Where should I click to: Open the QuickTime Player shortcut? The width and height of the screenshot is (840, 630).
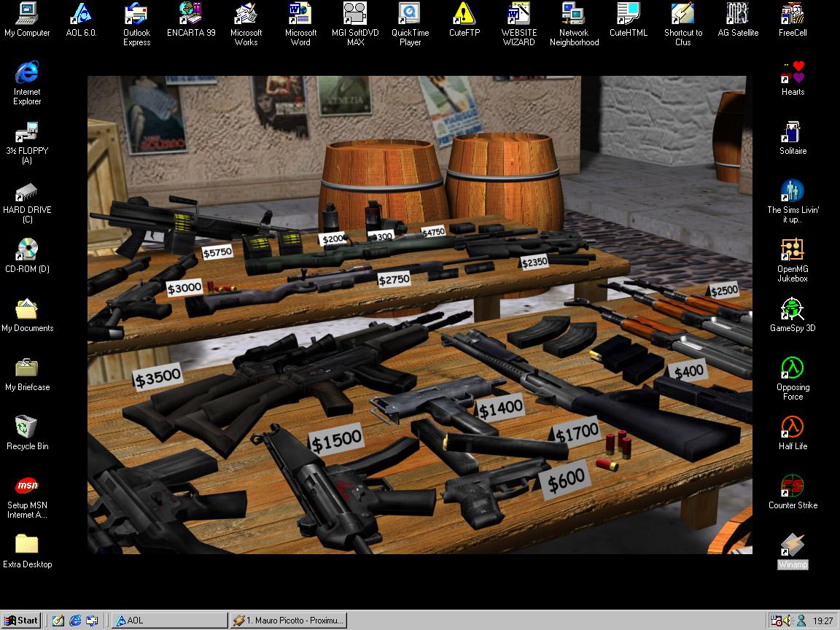coord(410,14)
